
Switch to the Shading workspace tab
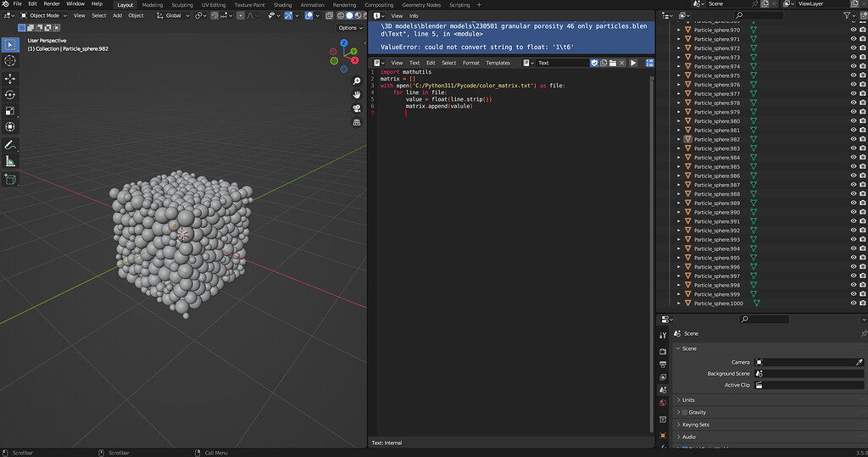[282, 5]
